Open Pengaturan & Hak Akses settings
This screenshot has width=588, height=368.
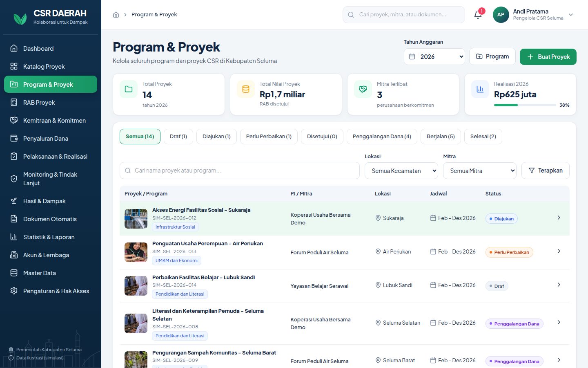coord(51,291)
